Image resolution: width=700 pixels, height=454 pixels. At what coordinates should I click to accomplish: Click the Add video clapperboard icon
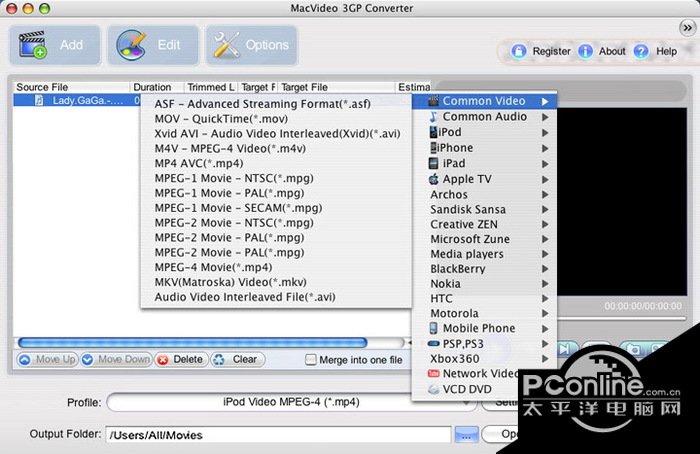(32, 45)
